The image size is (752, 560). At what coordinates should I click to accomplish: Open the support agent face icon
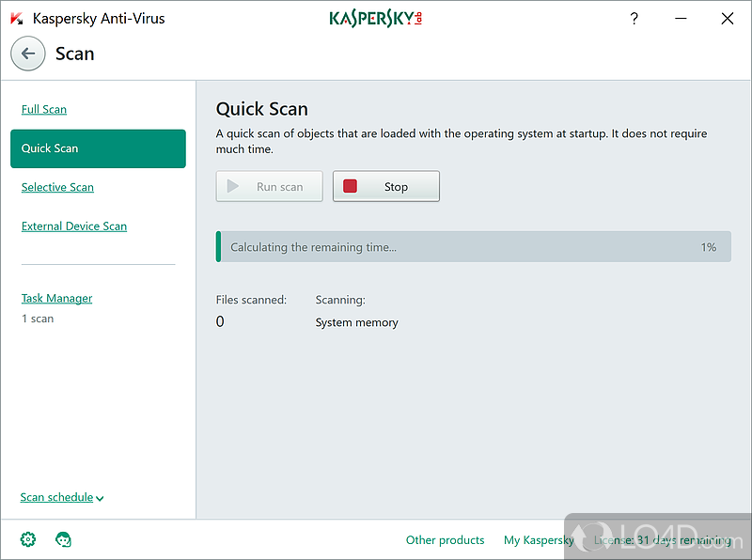click(64, 539)
